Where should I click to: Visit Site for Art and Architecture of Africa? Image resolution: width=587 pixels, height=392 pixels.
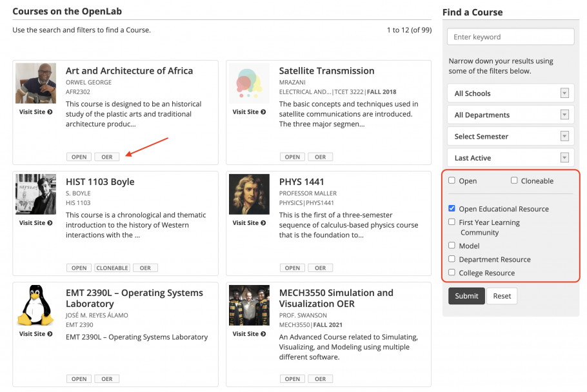tap(36, 112)
